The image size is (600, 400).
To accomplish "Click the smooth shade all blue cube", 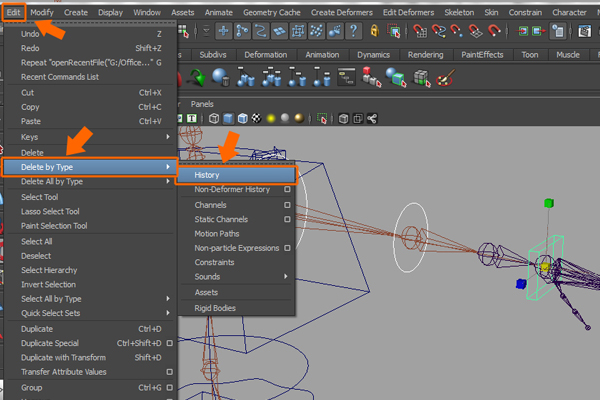I will coord(228,119).
